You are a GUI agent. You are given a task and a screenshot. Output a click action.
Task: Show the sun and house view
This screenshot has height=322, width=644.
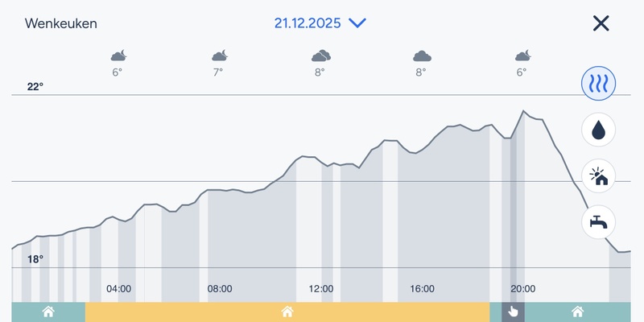coord(598,175)
